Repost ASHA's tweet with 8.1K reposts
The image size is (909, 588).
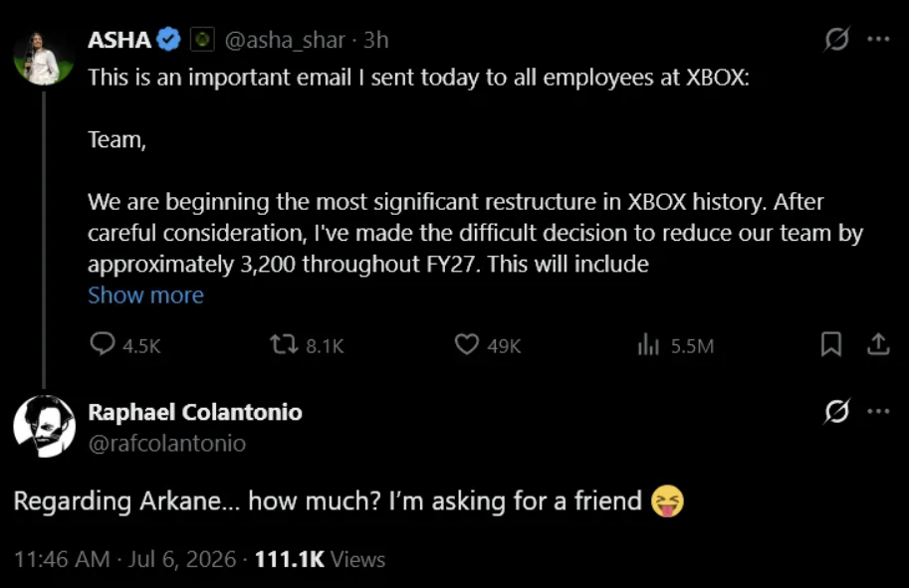pos(284,344)
